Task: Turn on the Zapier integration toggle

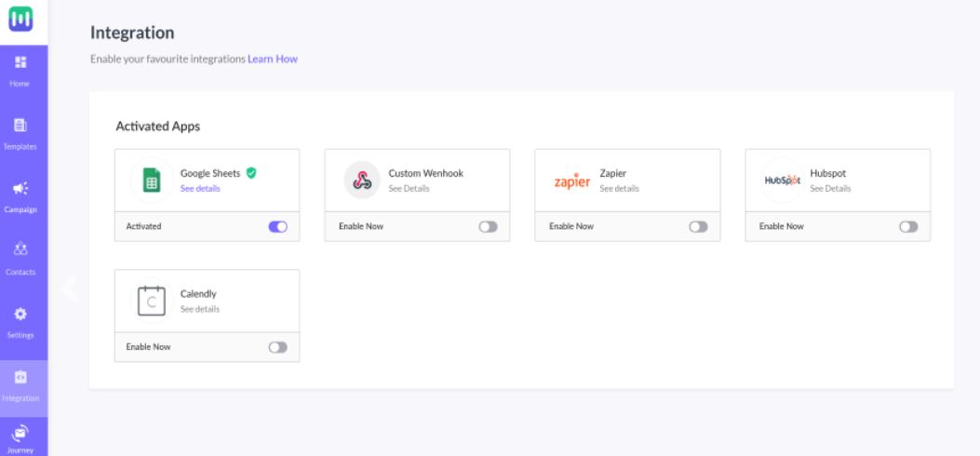Action: pyautogui.click(x=698, y=226)
